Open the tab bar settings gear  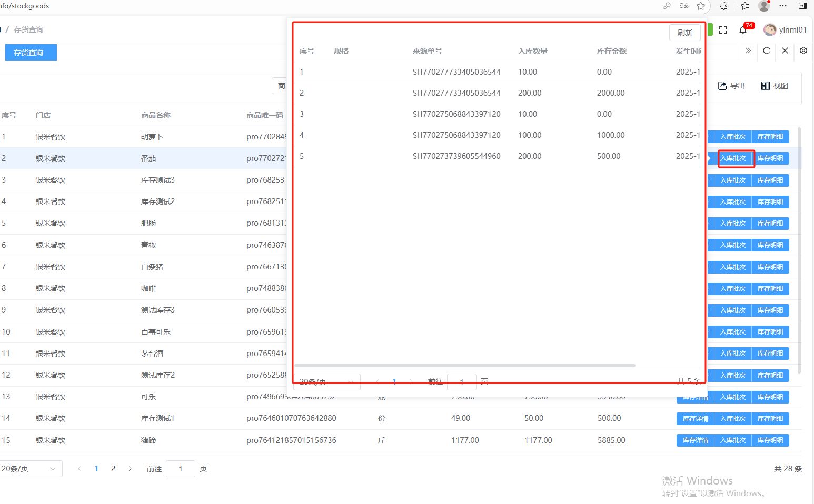[x=803, y=51]
